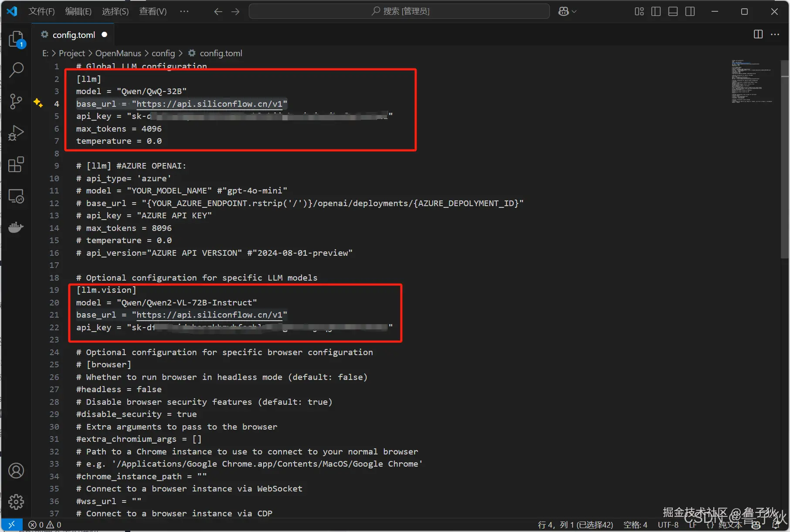Open the 文件(F) menu
790x532 pixels.
[41, 11]
